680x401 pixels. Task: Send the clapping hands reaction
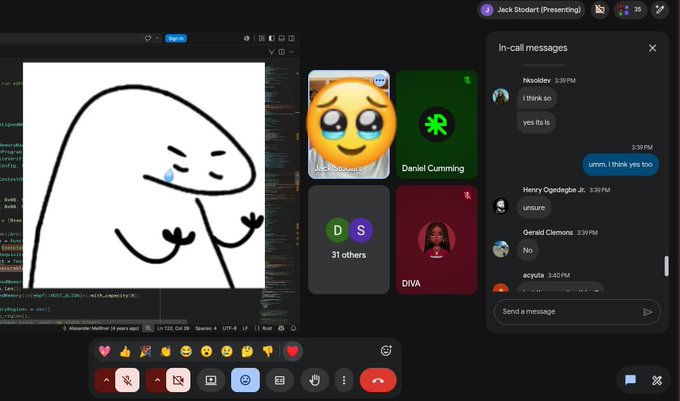[x=166, y=351]
